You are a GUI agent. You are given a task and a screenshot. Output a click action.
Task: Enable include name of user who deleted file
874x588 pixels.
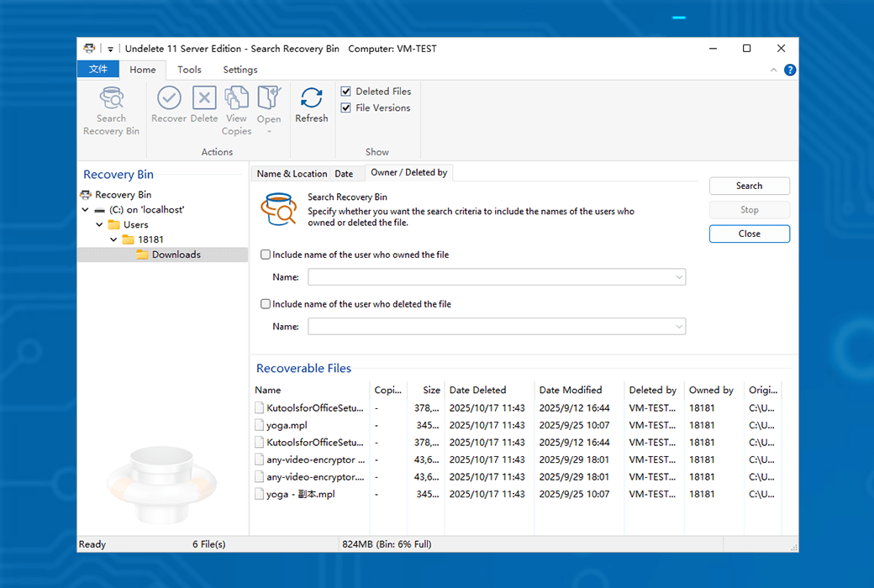point(266,304)
